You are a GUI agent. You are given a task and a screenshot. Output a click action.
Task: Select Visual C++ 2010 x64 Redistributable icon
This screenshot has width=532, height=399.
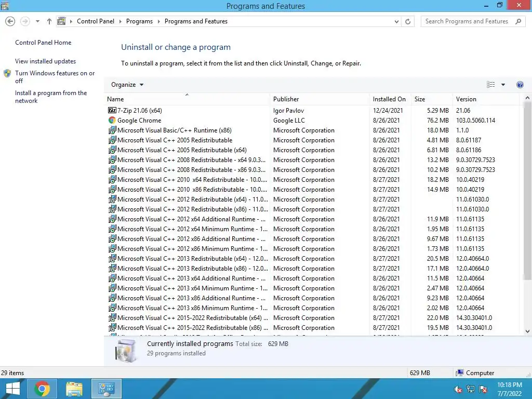click(x=112, y=179)
